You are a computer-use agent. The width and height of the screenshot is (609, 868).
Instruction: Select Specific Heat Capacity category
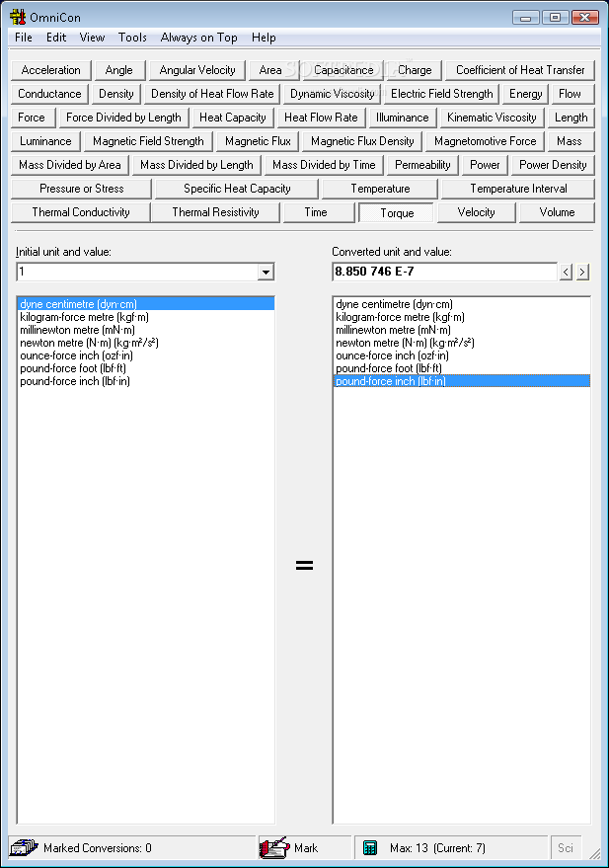point(237,190)
